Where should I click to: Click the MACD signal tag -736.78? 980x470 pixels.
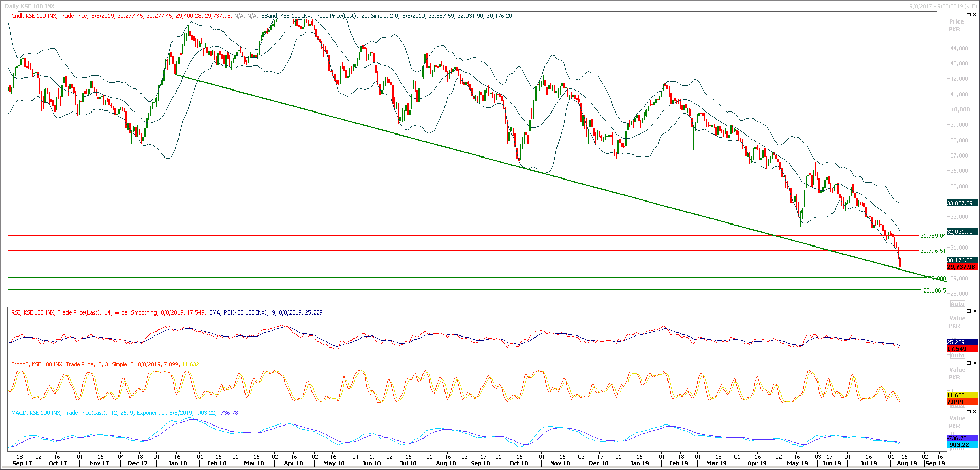(962, 438)
